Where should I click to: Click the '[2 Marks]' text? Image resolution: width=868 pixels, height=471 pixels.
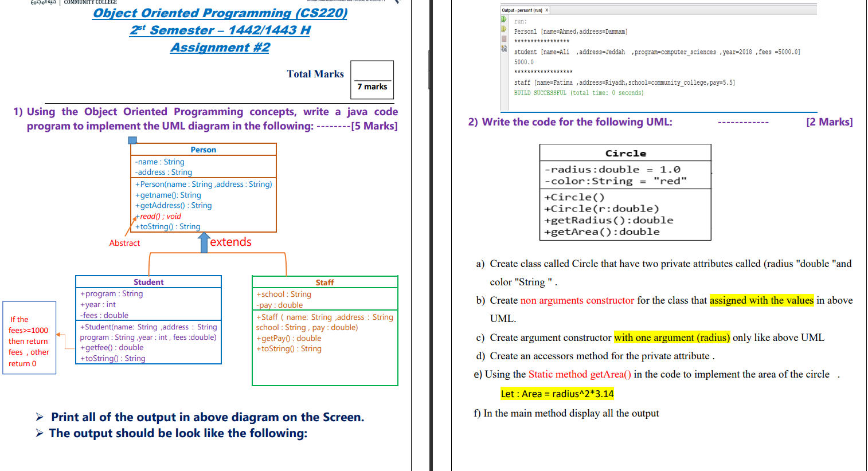click(830, 122)
